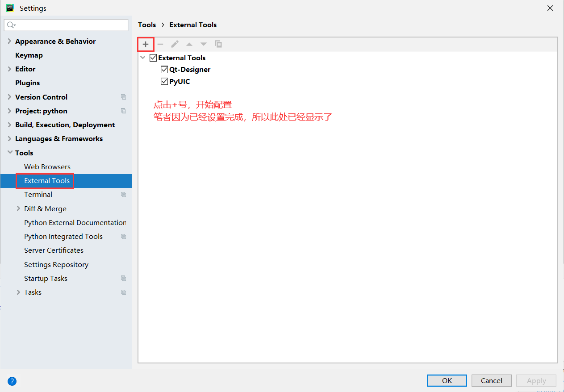Select PyUIC tool entry
The width and height of the screenshot is (564, 392).
(x=180, y=81)
